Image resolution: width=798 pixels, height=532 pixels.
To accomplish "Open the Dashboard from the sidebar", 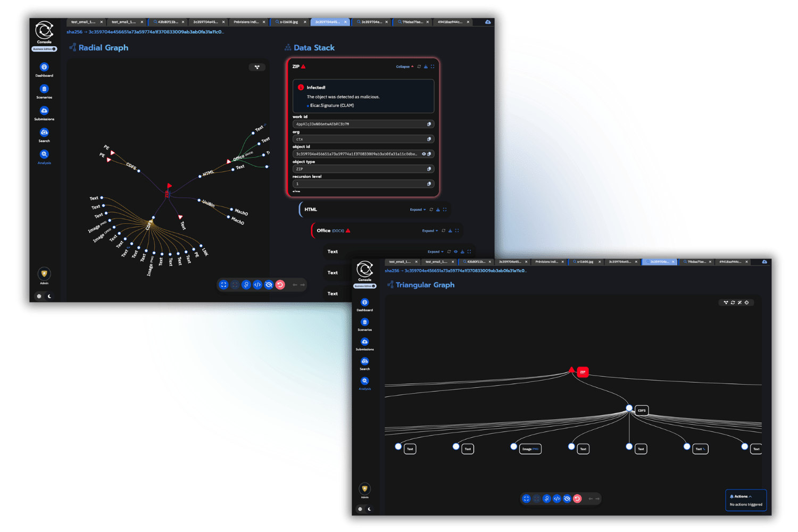I will 44,68.
